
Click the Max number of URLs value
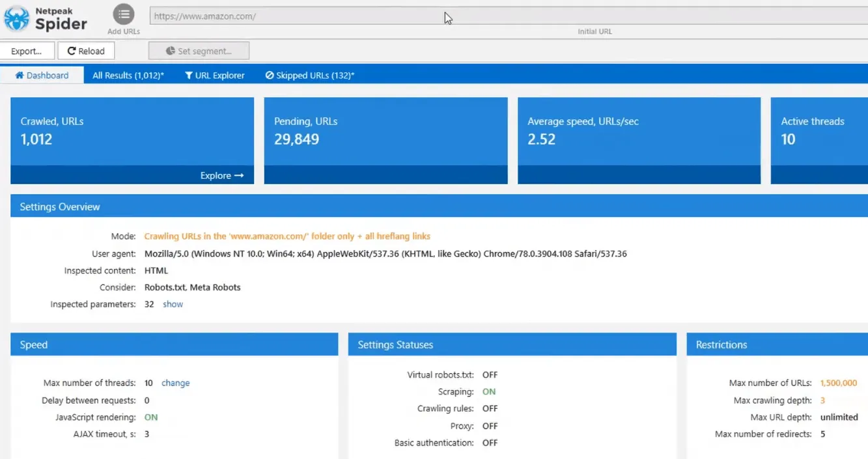[x=839, y=383]
